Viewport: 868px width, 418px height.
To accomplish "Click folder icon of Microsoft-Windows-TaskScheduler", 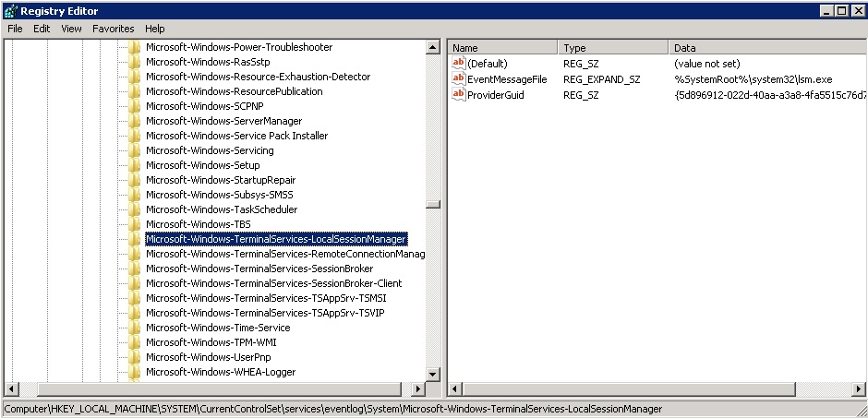I will 134,209.
